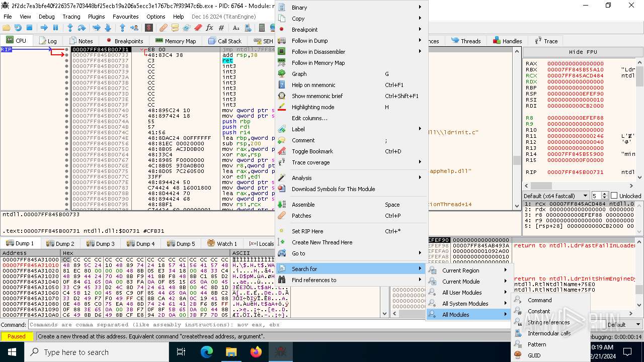
Task: Click the Functions fx toolbar icon
Action: pyautogui.click(x=209, y=28)
